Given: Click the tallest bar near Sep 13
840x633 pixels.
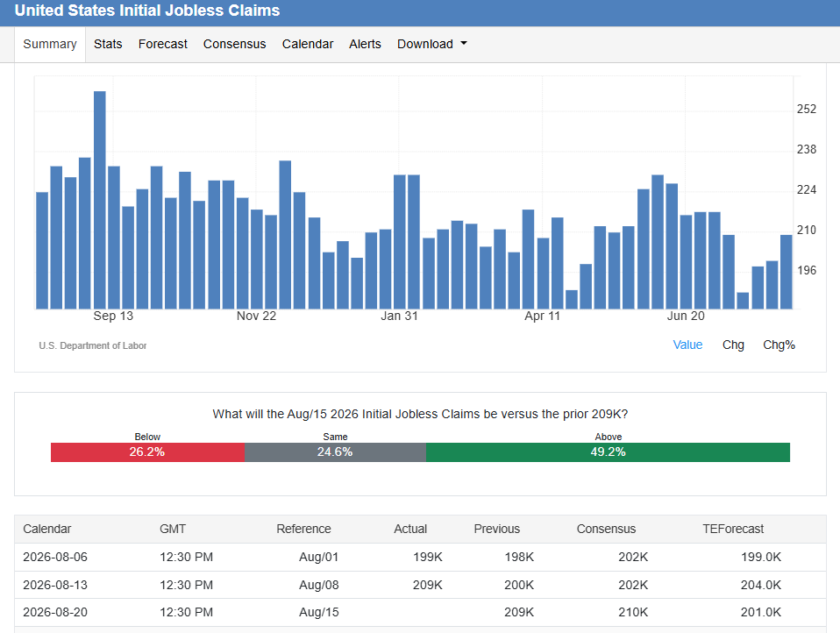Looking at the screenshot, I should 100,200.
